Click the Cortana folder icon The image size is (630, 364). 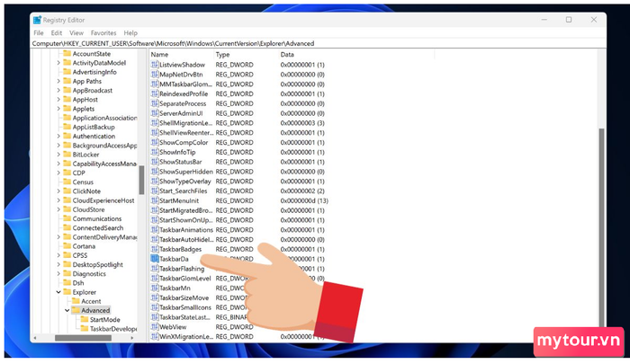pos(67,246)
